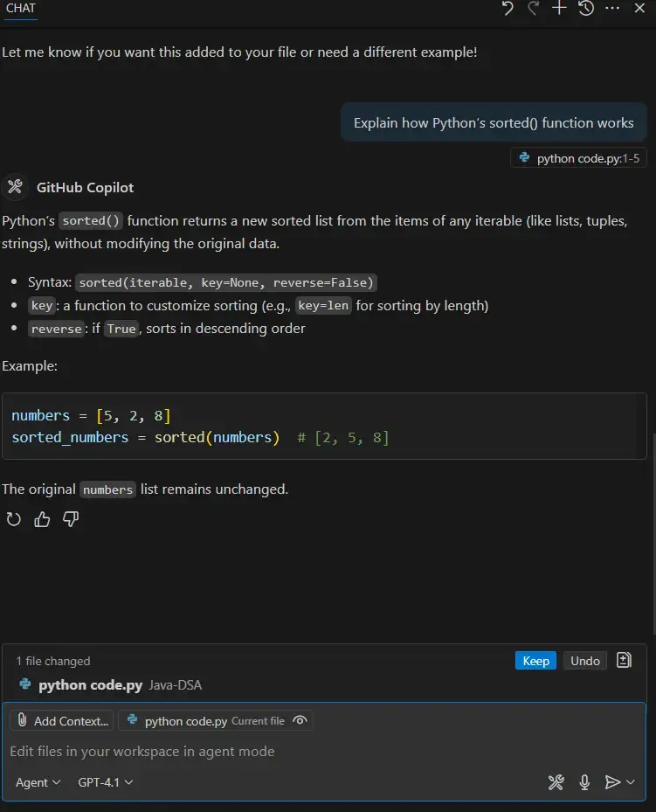Close the chat panel
The height and width of the screenshot is (812, 656).
point(639,8)
